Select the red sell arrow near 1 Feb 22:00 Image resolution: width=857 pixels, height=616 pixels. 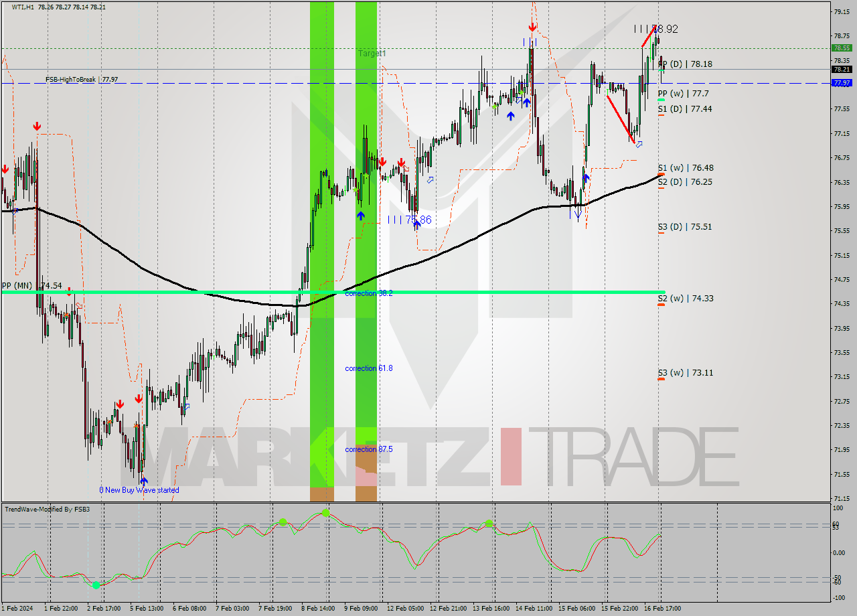click(37, 126)
